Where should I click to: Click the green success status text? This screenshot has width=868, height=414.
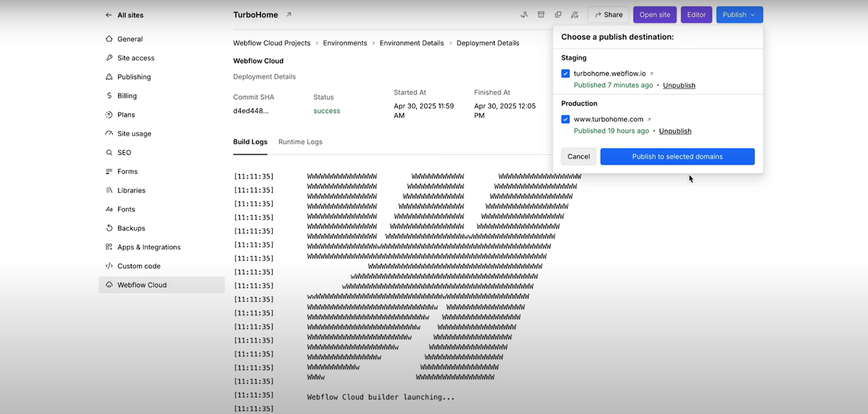327,111
